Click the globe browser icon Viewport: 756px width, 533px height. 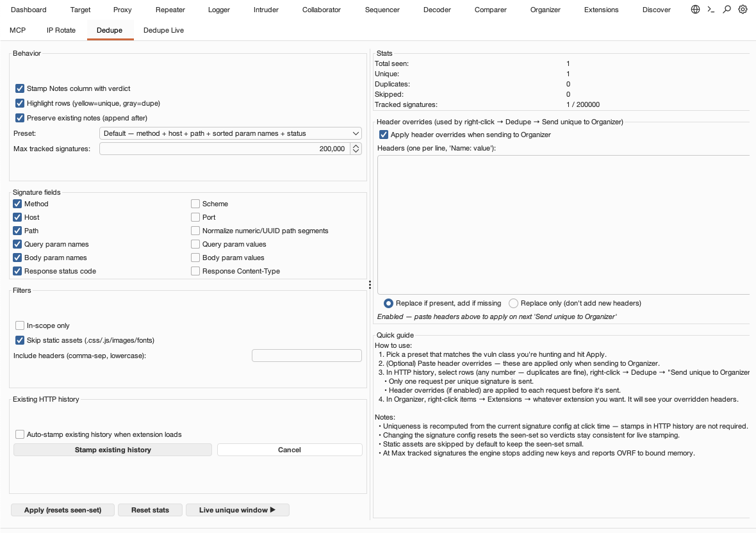click(x=695, y=10)
